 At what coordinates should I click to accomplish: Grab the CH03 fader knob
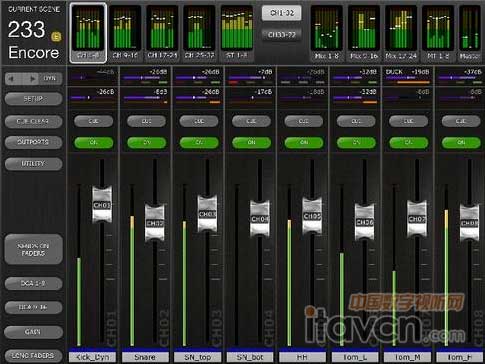coord(207,214)
